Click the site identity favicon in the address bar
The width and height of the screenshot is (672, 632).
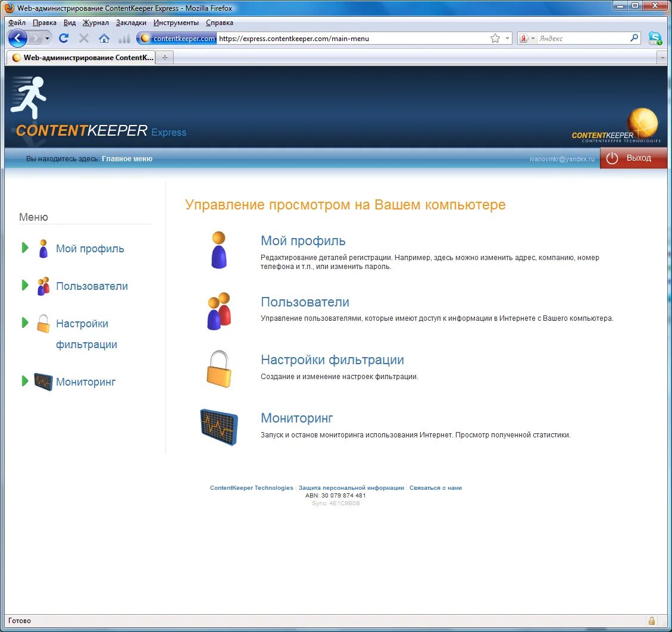[145, 38]
